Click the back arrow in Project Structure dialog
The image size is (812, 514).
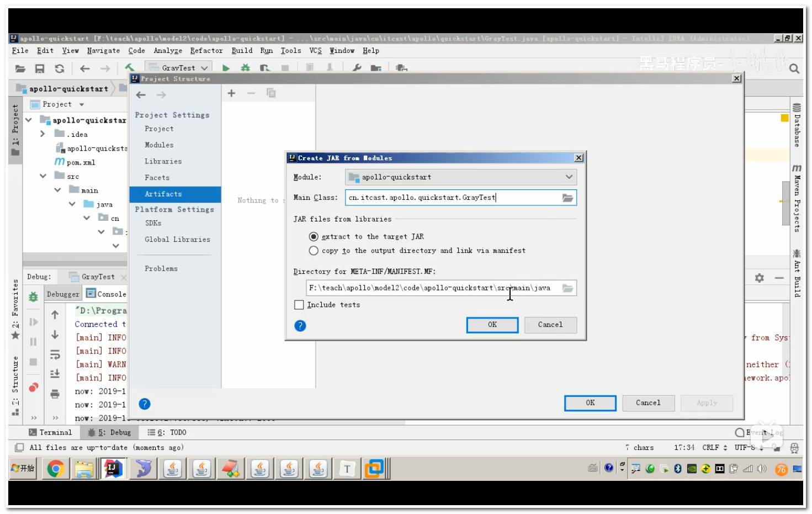141,95
